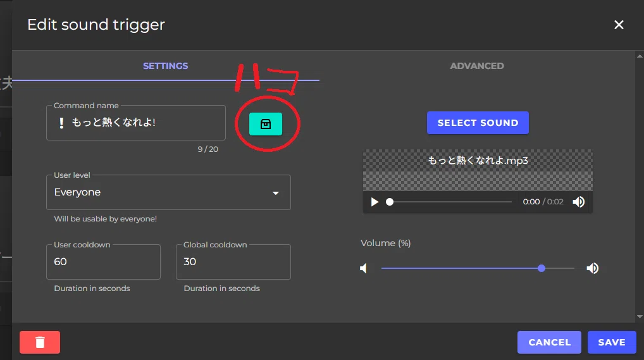Mute the audio player speaker icon
The image size is (644, 360).
[578, 202]
